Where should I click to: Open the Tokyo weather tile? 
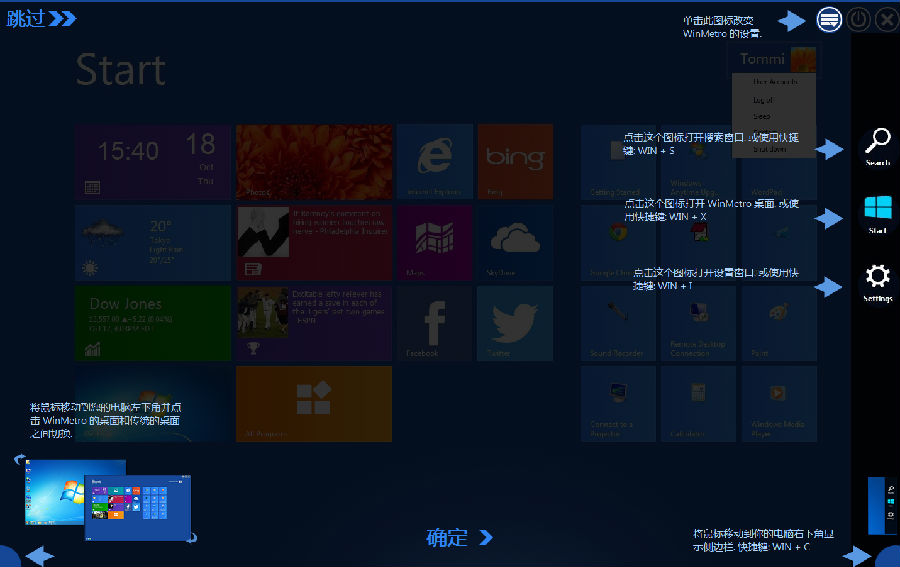pyautogui.click(x=152, y=242)
